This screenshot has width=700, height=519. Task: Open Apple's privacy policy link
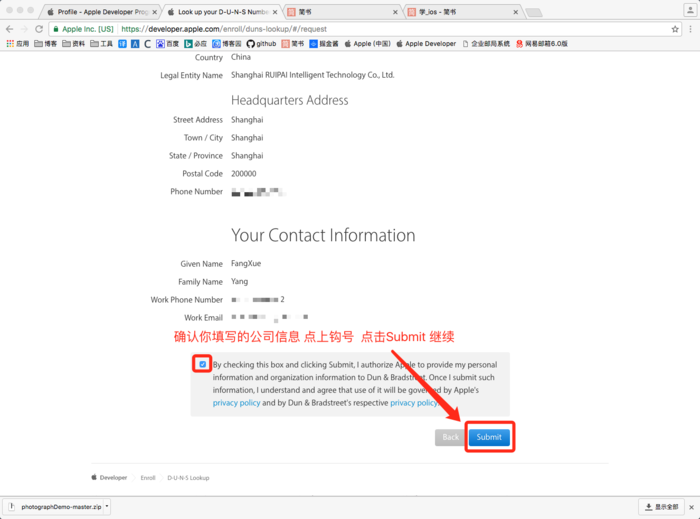click(236, 403)
